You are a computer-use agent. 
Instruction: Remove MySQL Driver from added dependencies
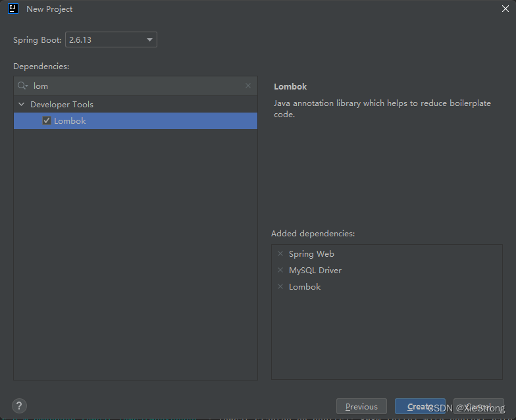tap(280, 270)
